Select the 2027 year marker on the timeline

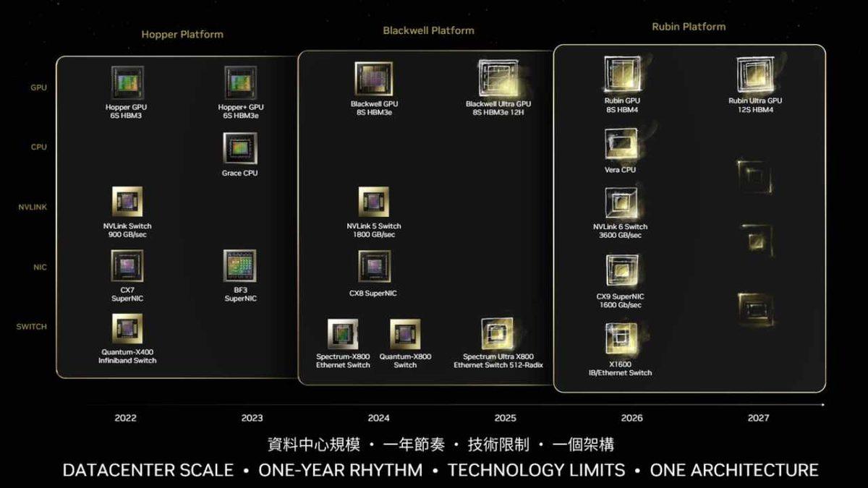point(759,417)
